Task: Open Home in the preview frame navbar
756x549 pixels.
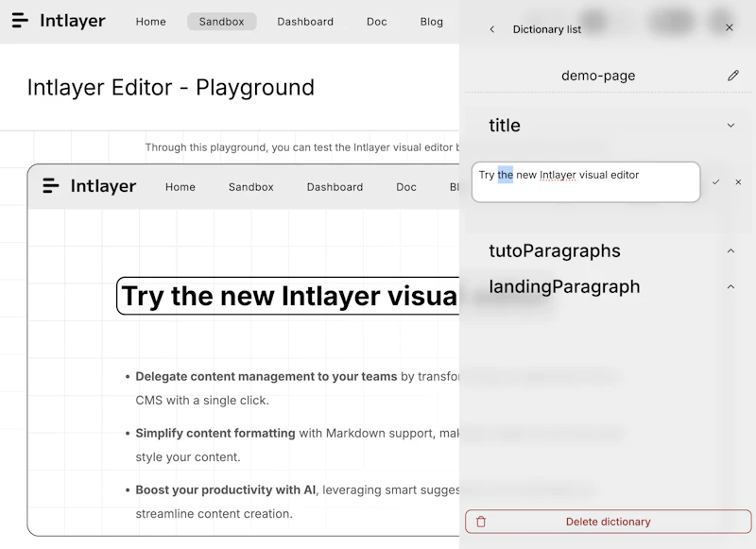Action: [180, 187]
